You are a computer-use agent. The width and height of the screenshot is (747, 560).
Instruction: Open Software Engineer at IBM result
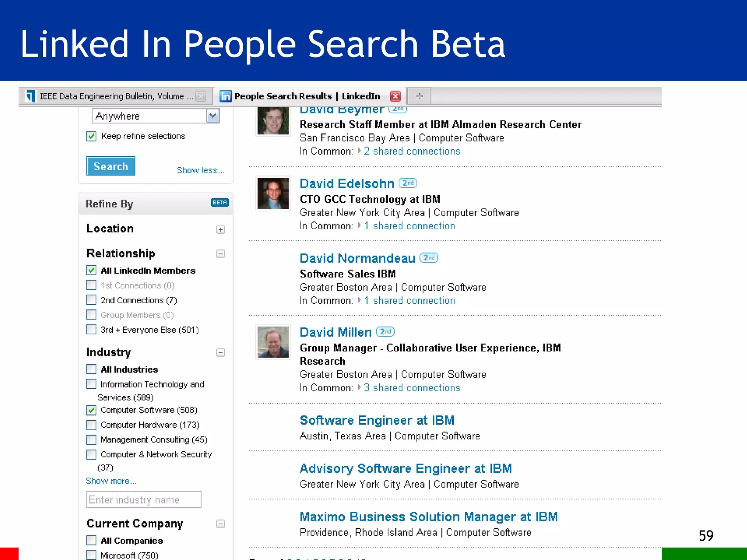click(377, 420)
